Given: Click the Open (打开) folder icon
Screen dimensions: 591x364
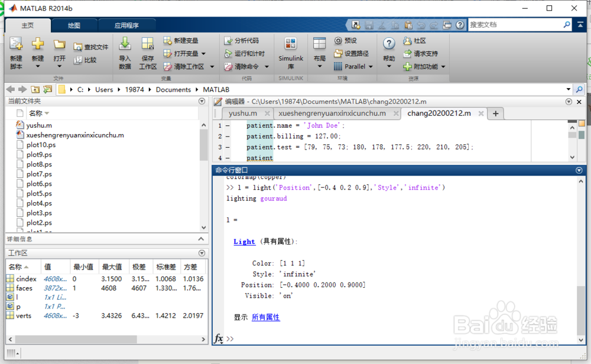Looking at the screenshot, I should coord(59,45).
